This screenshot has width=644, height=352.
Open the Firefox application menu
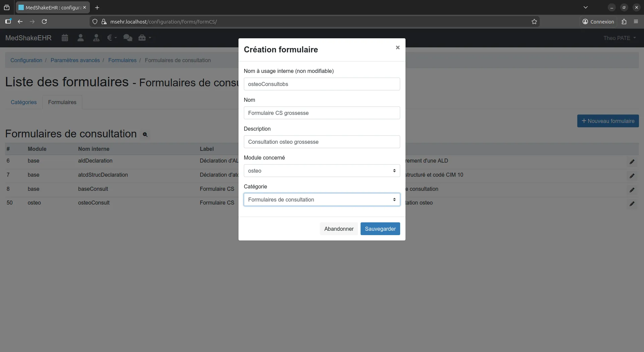click(636, 21)
